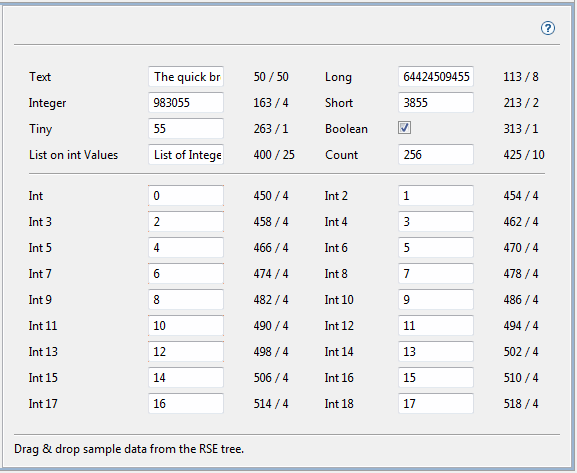Click the List on int Values field
The height and width of the screenshot is (473, 577).
point(186,155)
